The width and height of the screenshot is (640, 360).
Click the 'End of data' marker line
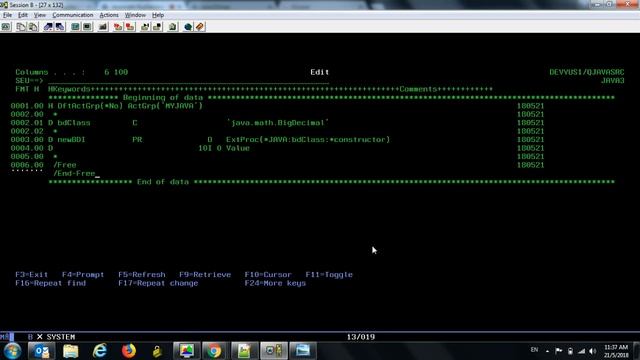pos(331,182)
